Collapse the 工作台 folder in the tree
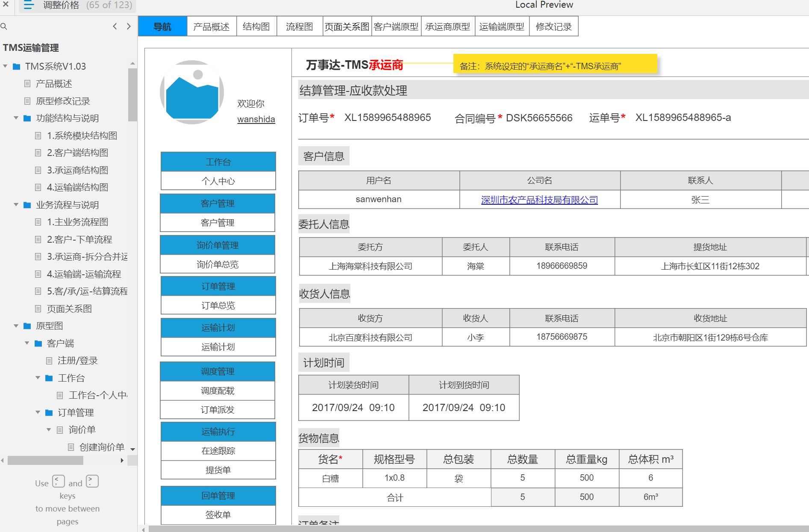This screenshot has height=532, width=809. point(38,378)
